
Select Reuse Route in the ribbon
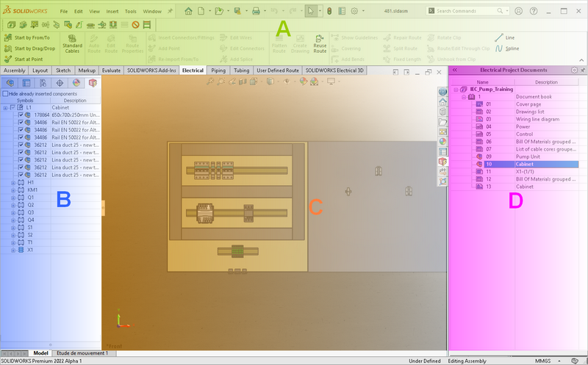click(320, 45)
